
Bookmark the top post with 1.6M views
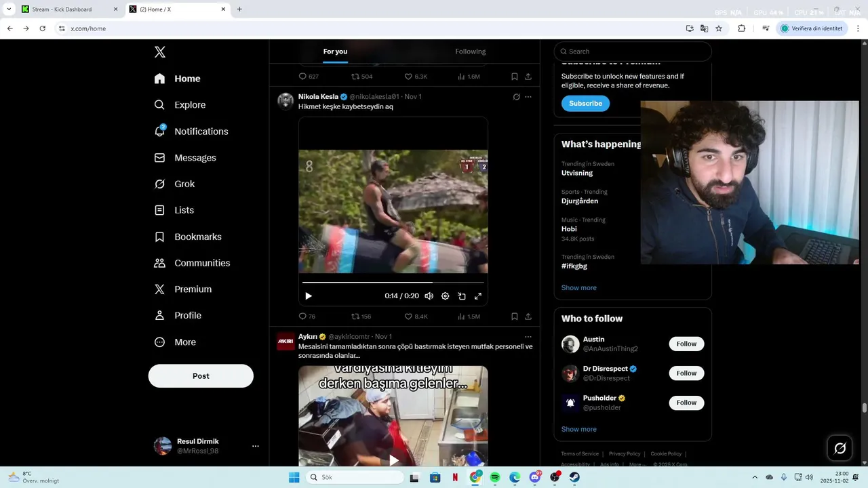pos(515,77)
